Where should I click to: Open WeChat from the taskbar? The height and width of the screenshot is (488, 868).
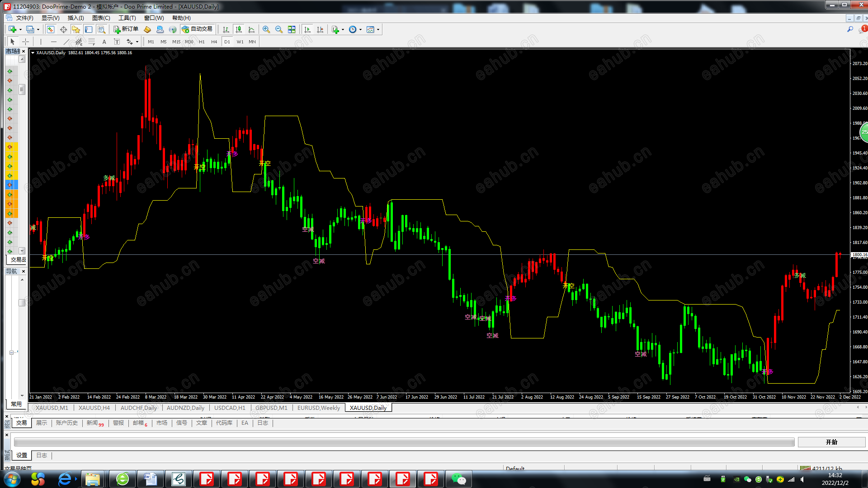458,479
